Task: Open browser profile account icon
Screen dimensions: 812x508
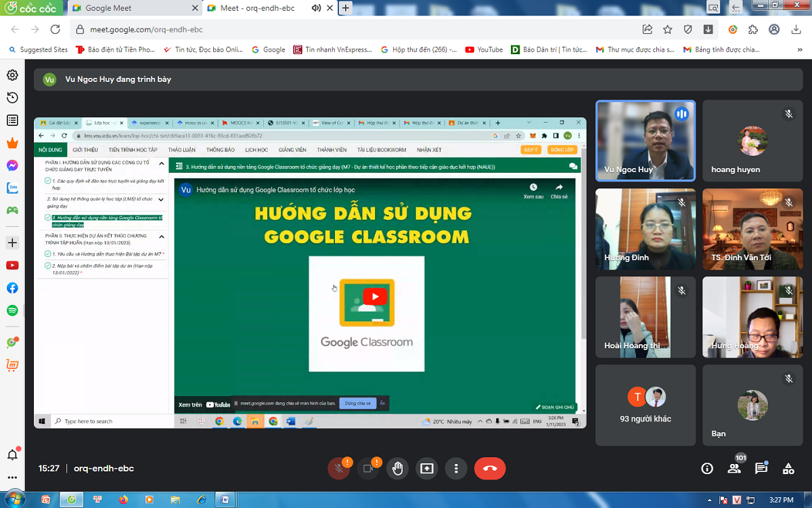Action: click(774, 29)
